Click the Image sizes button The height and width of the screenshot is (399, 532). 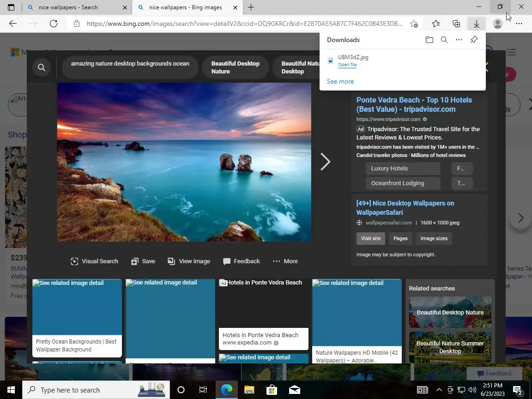434,238
